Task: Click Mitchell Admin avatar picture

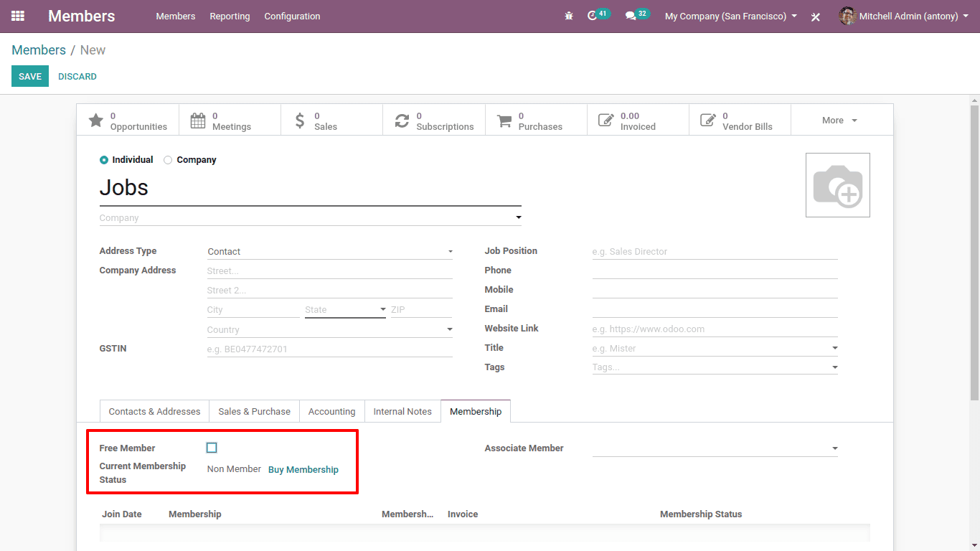Action: click(847, 16)
